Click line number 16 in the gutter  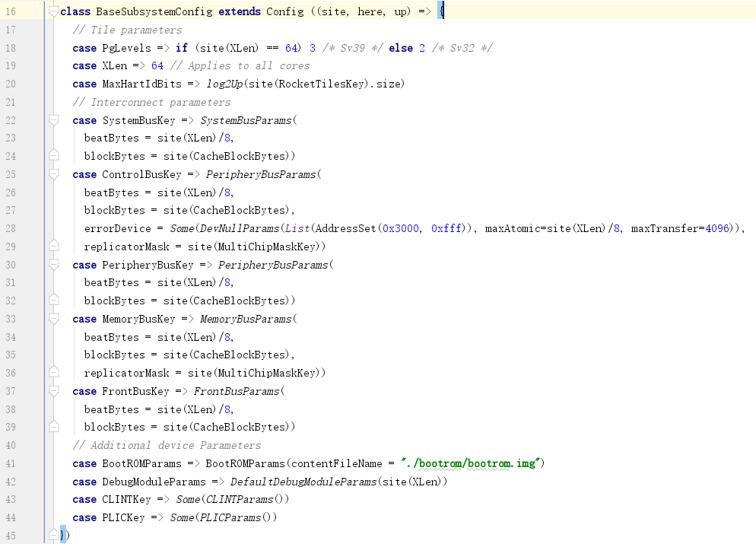click(x=11, y=11)
